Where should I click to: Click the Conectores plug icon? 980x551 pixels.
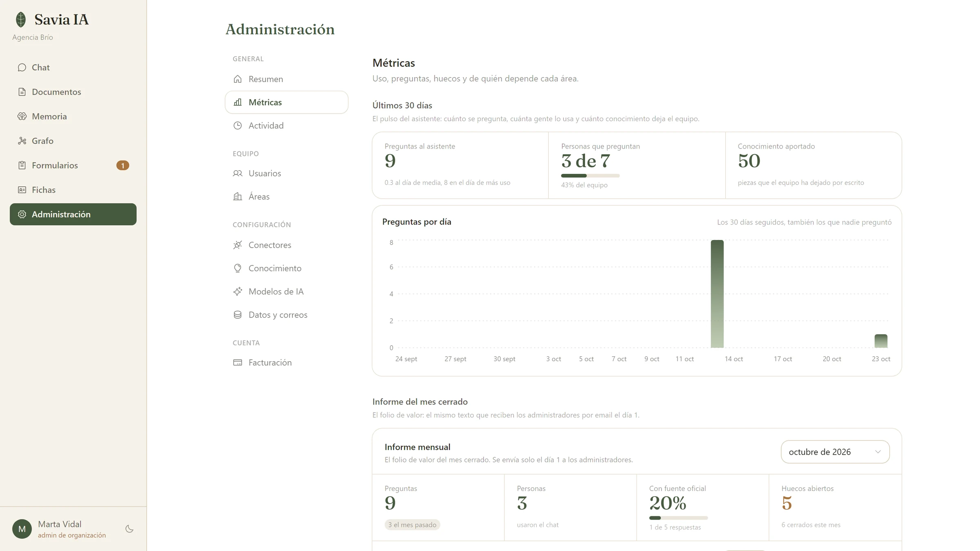pos(238,245)
